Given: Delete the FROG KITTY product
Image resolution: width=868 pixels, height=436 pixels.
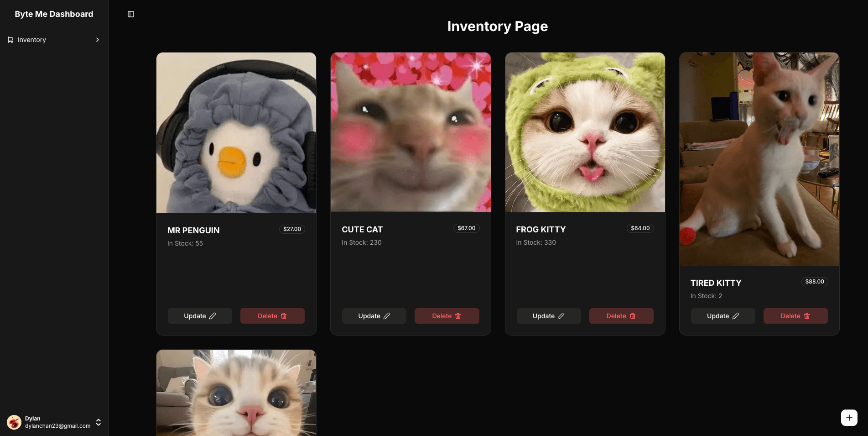Looking at the screenshot, I should (x=621, y=316).
